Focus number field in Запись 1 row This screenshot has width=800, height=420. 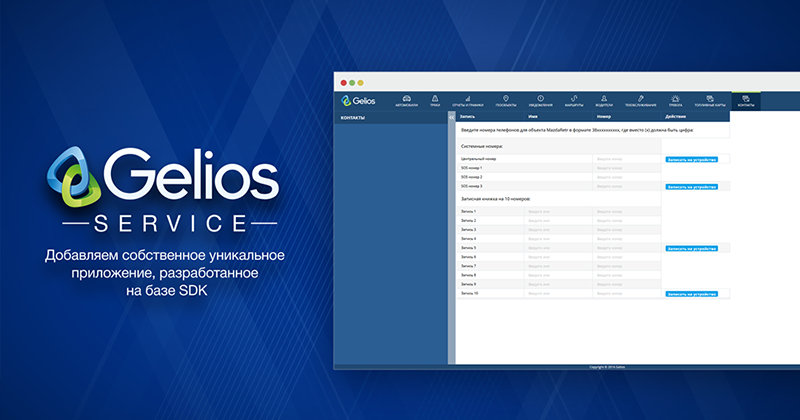point(627,211)
